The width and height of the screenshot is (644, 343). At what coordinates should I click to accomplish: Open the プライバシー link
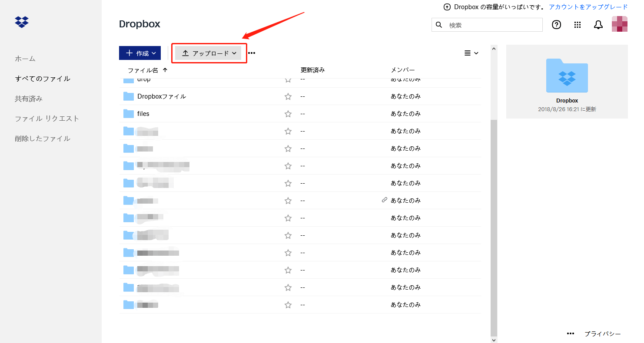pyautogui.click(x=602, y=334)
